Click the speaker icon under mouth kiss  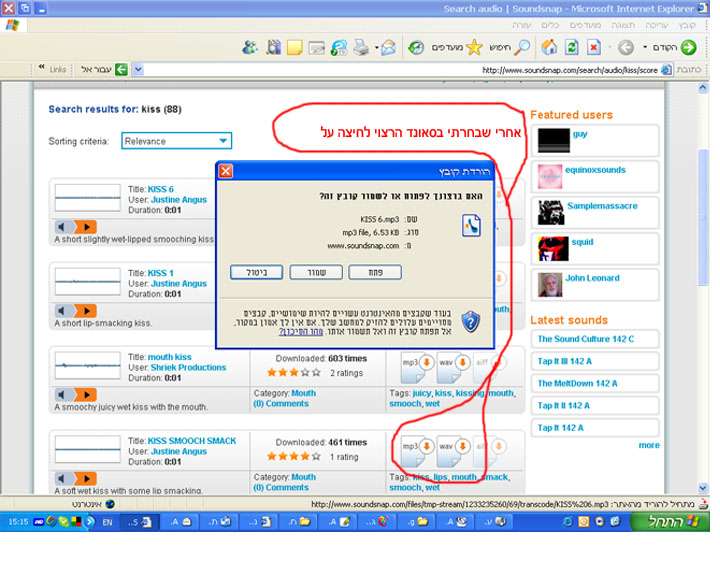click(x=64, y=395)
